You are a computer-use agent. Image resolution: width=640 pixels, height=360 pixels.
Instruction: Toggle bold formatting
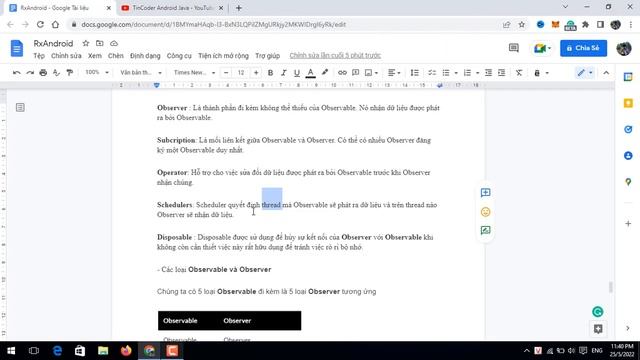(270, 73)
